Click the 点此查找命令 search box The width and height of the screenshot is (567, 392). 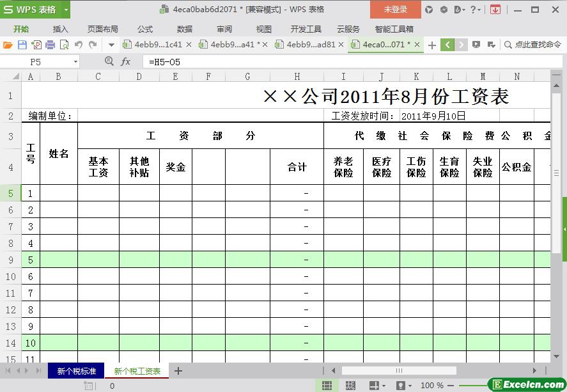coord(532,45)
